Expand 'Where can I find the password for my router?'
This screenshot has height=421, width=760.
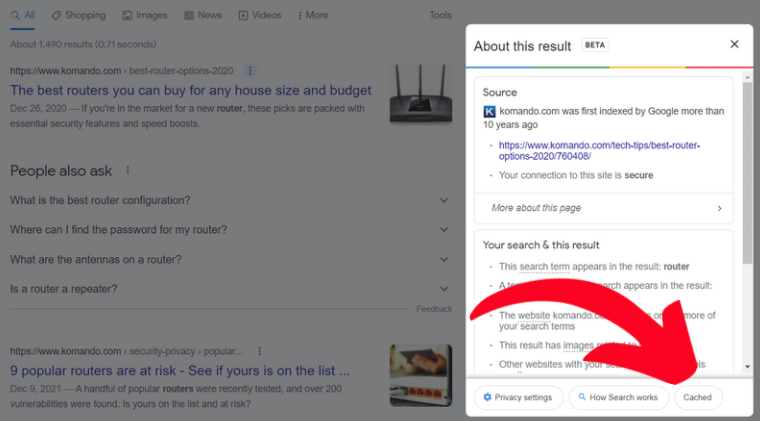point(231,230)
